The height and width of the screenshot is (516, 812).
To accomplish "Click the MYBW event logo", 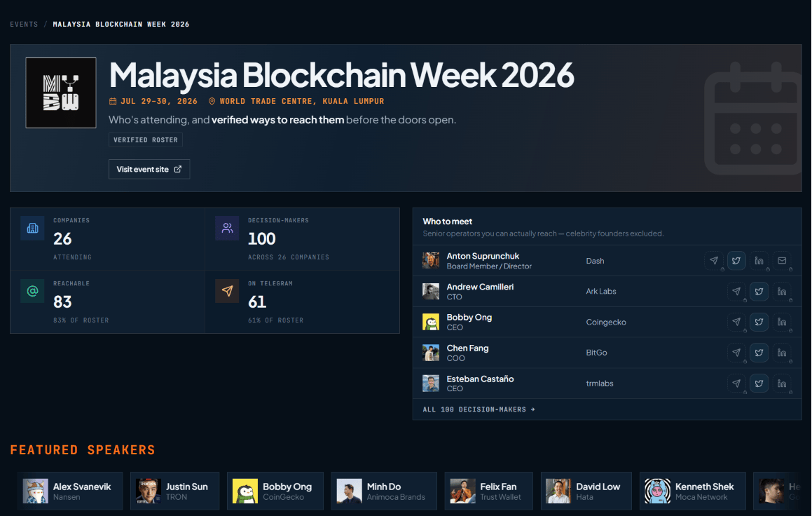I will coord(61,93).
